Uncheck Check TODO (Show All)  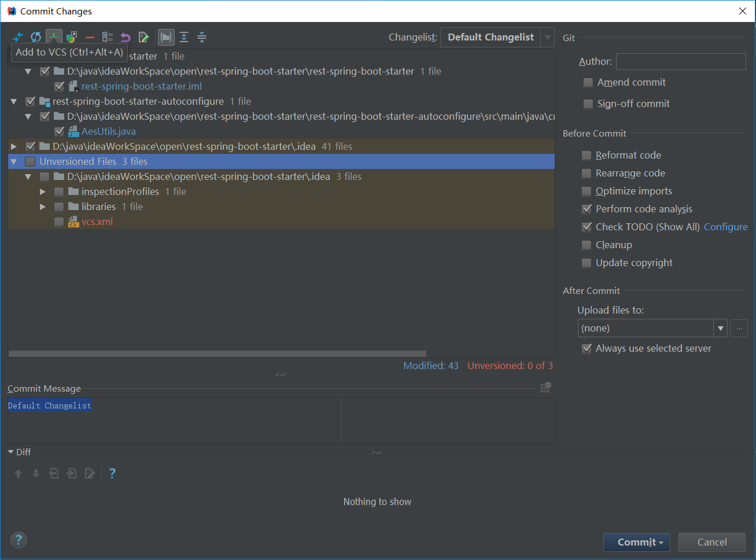point(587,227)
